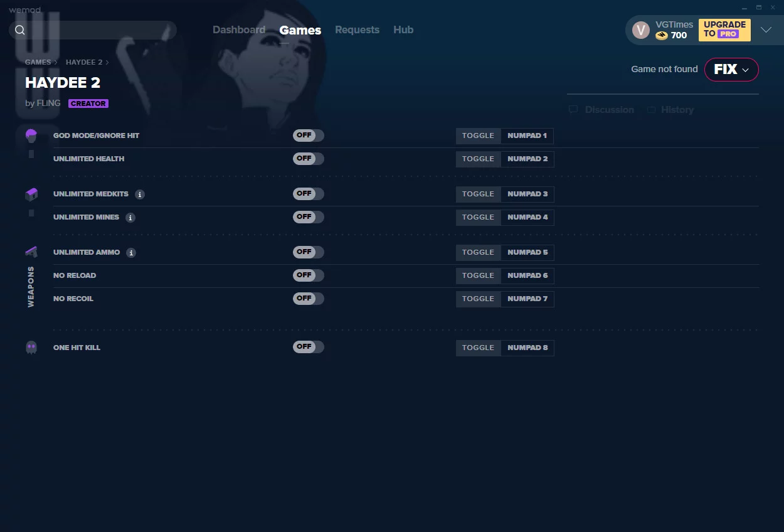Click the search input field

(93, 30)
